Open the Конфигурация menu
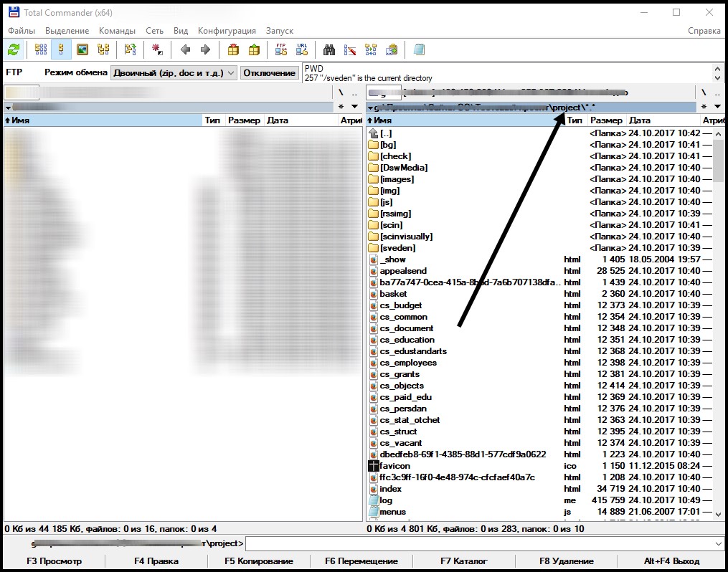This screenshot has width=728, height=572. pyautogui.click(x=227, y=31)
